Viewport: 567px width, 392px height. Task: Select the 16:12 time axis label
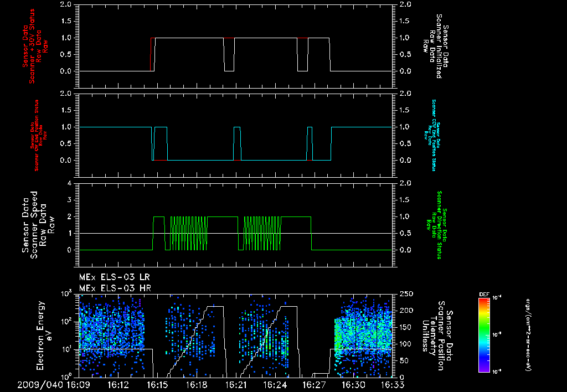click(x=118, y=385)
